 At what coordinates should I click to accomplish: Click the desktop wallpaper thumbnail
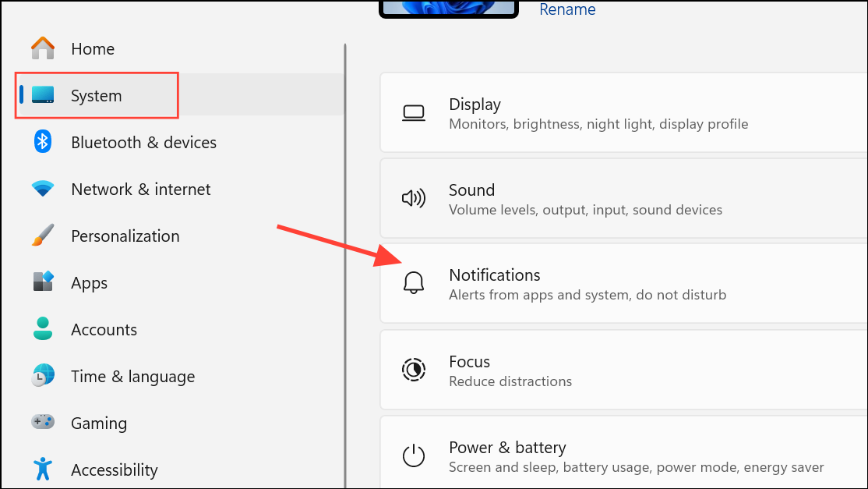coord(448,9)
